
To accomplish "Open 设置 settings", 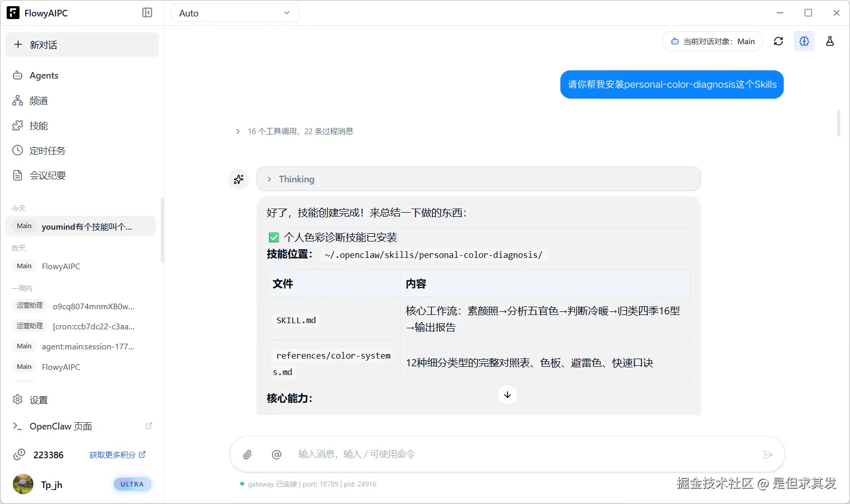I will [82, 400].
